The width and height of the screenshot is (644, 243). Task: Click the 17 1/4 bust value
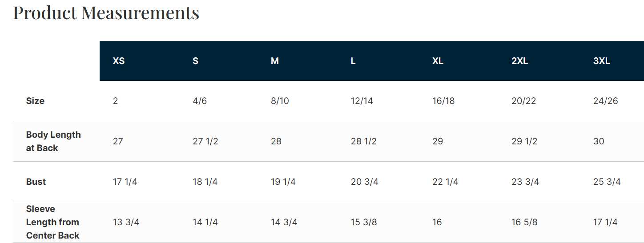[x=125, y=182]
